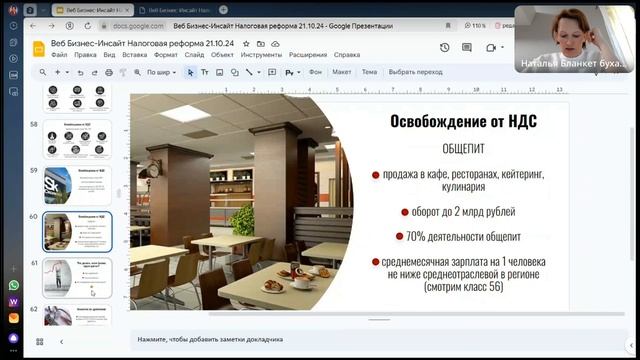
Task: Open the version history clock icon
Action: click(x=444, y=48)
